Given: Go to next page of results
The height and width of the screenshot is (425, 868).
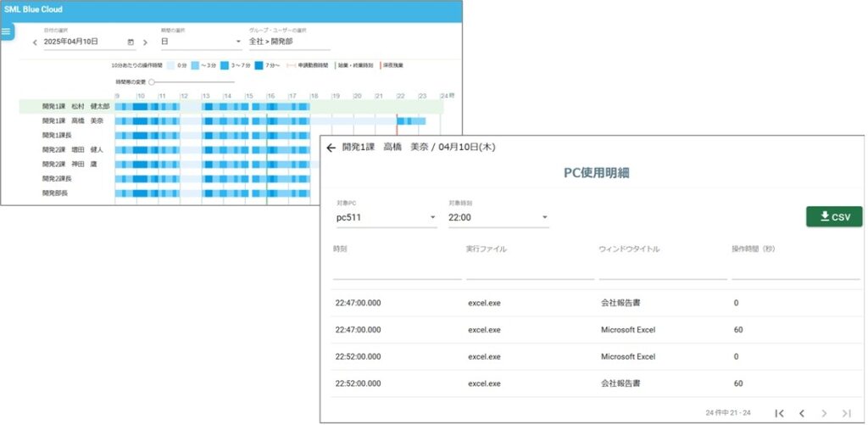Looking at the screenshot, I should tap(824, 413).
